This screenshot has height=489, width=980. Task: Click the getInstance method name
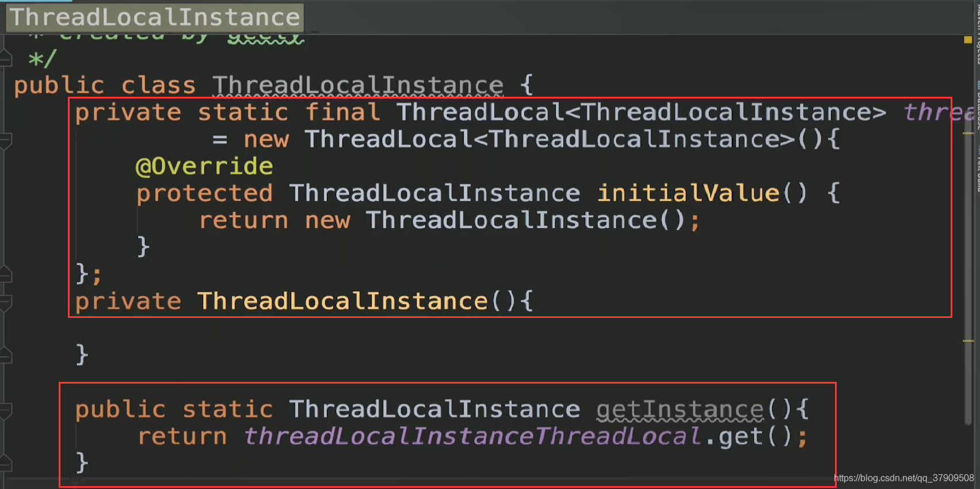(x=680, y=410)
